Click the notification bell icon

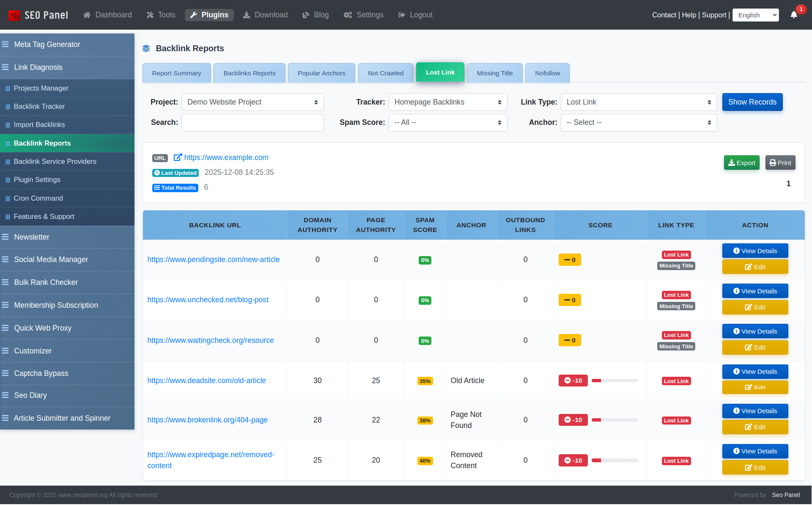pos(794,15)
